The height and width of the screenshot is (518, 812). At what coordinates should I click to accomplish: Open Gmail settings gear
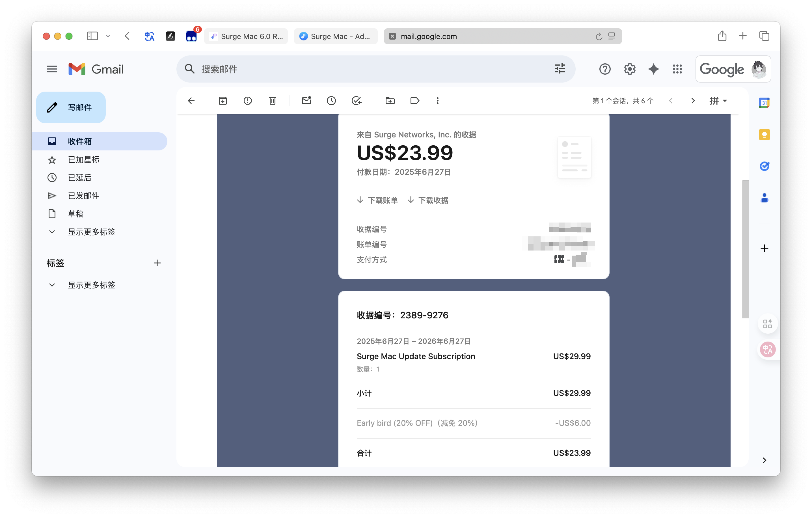[629, 69]
